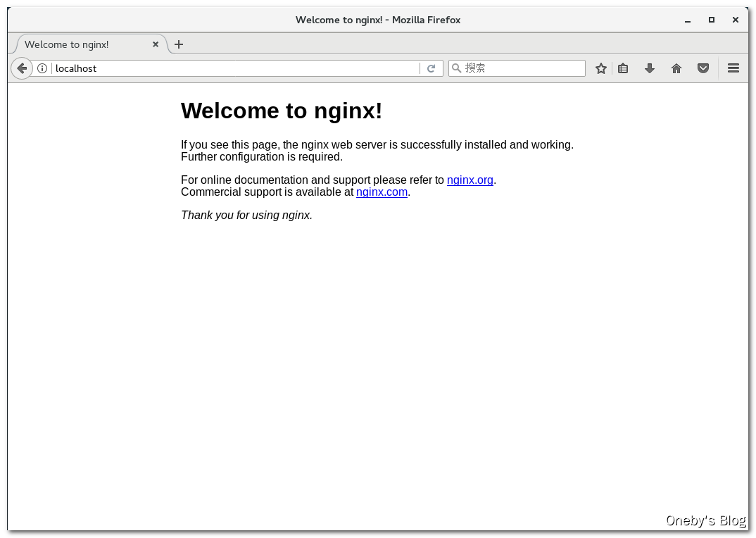This screenshot has height=538, width=756.
Task: Maximize the Firefox window
Action: tap(711, 20)
